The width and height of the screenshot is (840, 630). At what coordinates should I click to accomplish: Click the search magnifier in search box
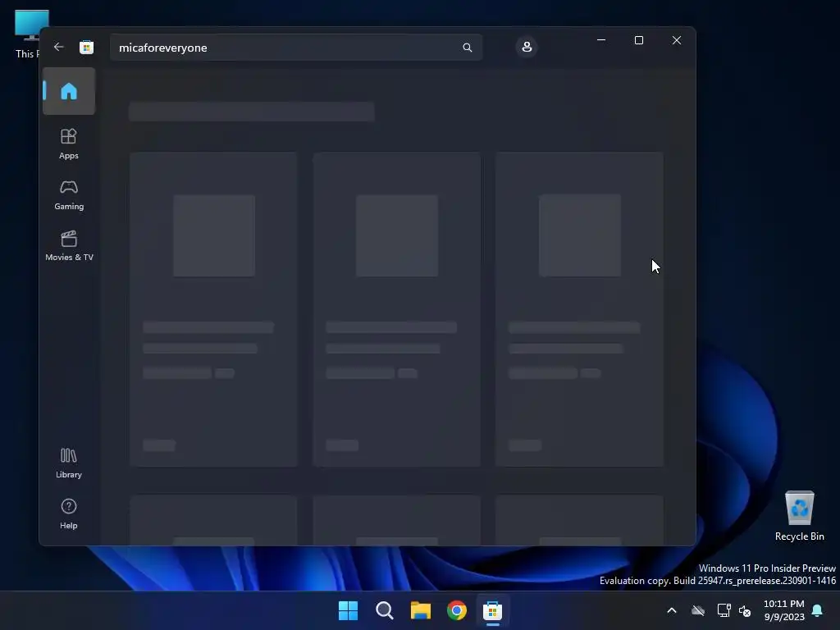(x=467, y=48)
